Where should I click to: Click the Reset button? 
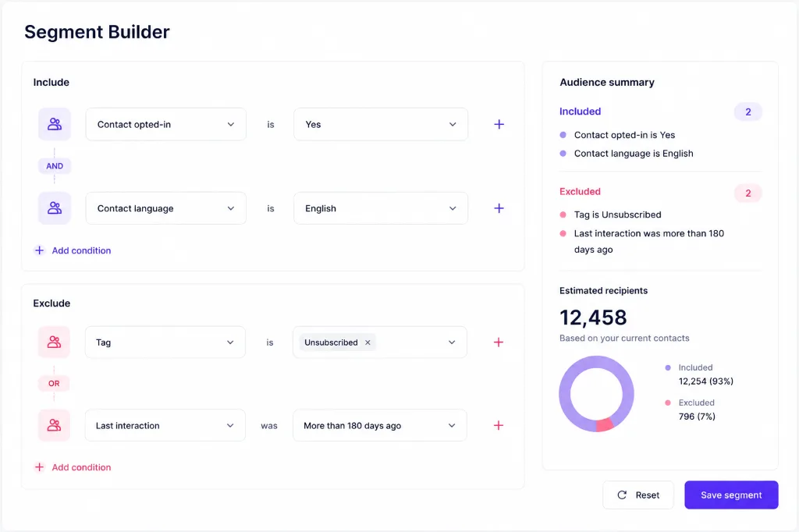coord(638,495)
